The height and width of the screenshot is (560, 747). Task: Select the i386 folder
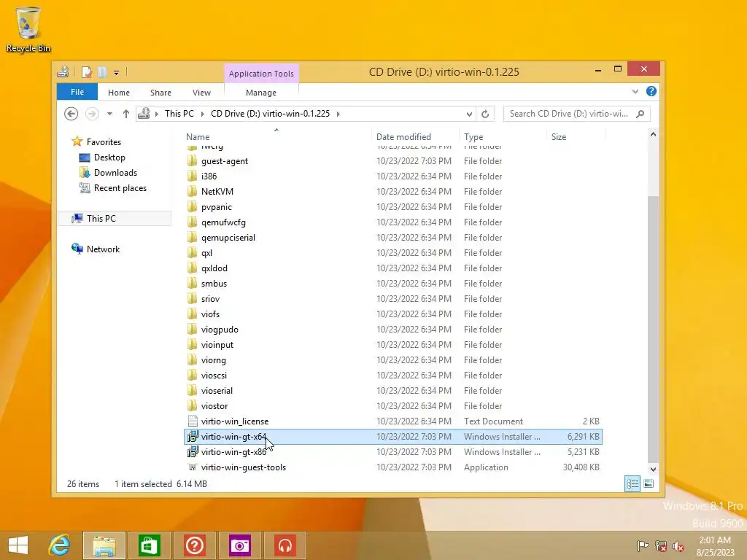pos(209,176)
